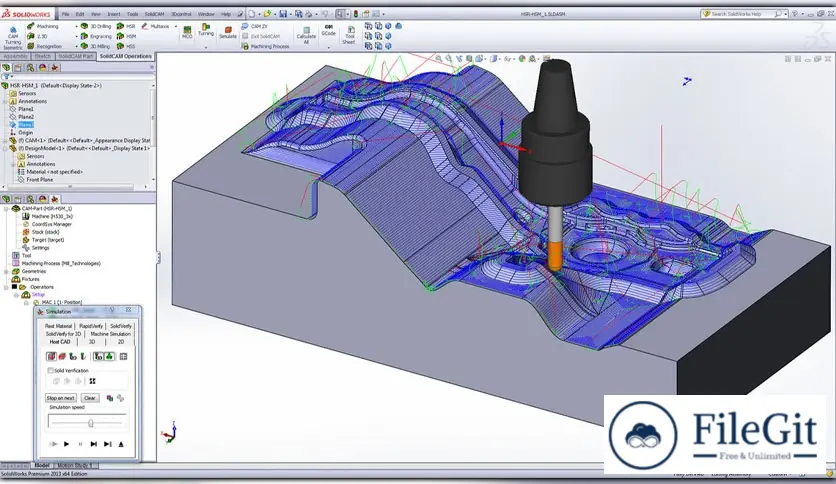
Task: Click the New document icon
Action: click(252, 14)
